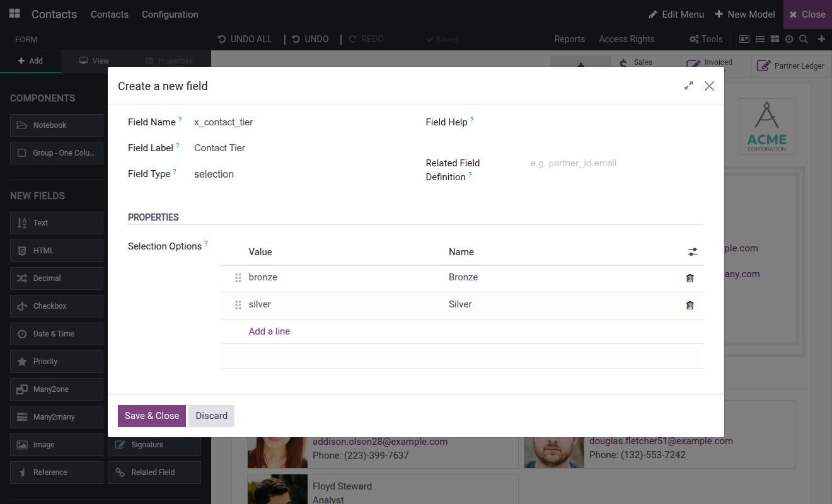Show help tooltip for Field Type
Screen dimensions: 832x504
coord(175,171)
